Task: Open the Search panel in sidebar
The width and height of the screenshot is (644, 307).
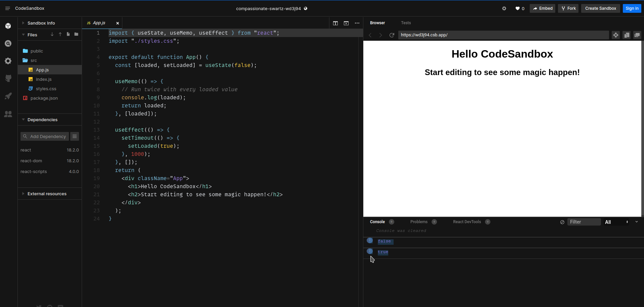Action: tap(8, 43)
